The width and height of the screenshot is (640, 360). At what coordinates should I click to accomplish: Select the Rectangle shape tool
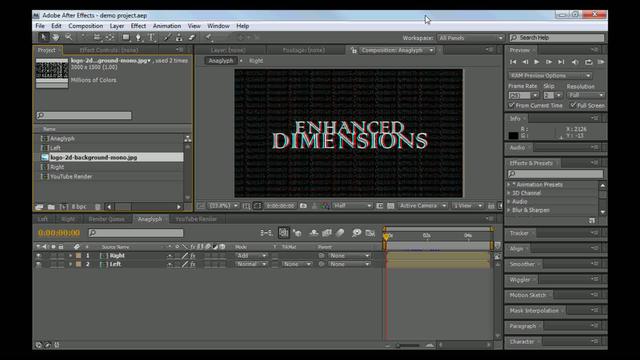coord(126,38)
